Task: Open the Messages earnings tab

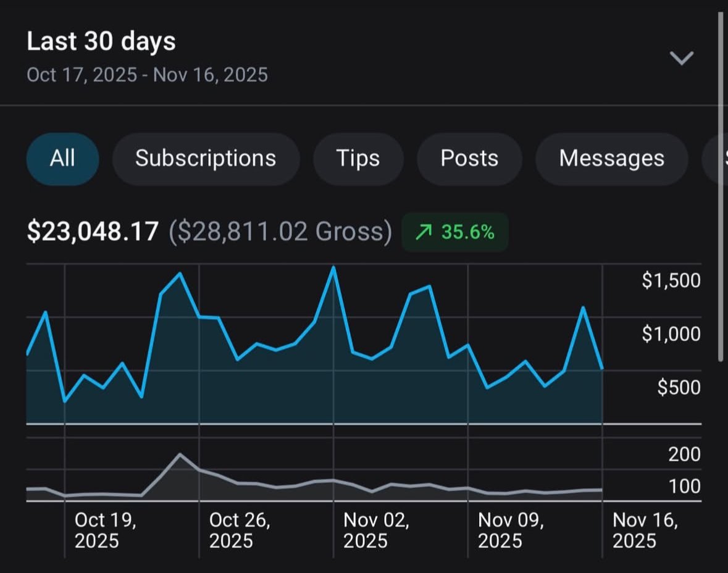Action: tap(611, 159)
